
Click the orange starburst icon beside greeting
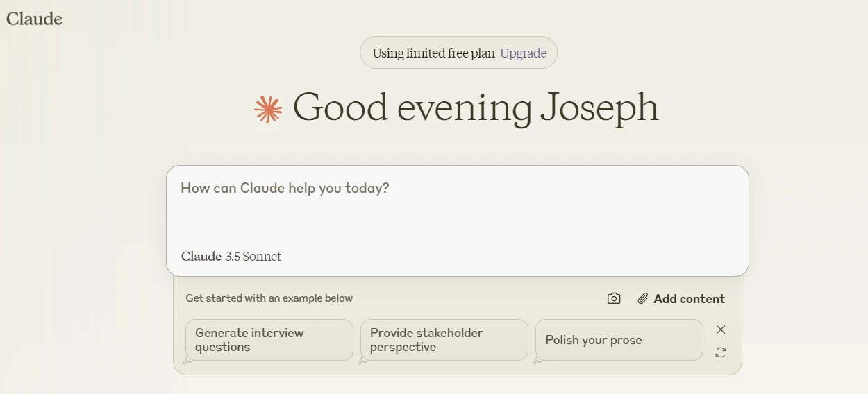[268, 110]
